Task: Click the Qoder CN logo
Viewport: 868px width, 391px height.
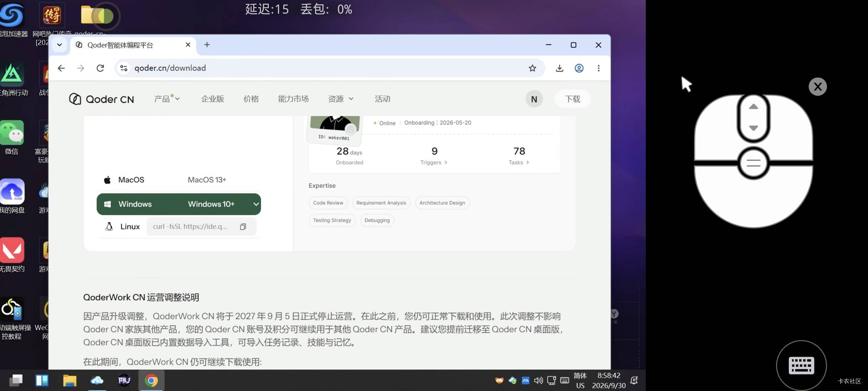Action: point(101,99)
